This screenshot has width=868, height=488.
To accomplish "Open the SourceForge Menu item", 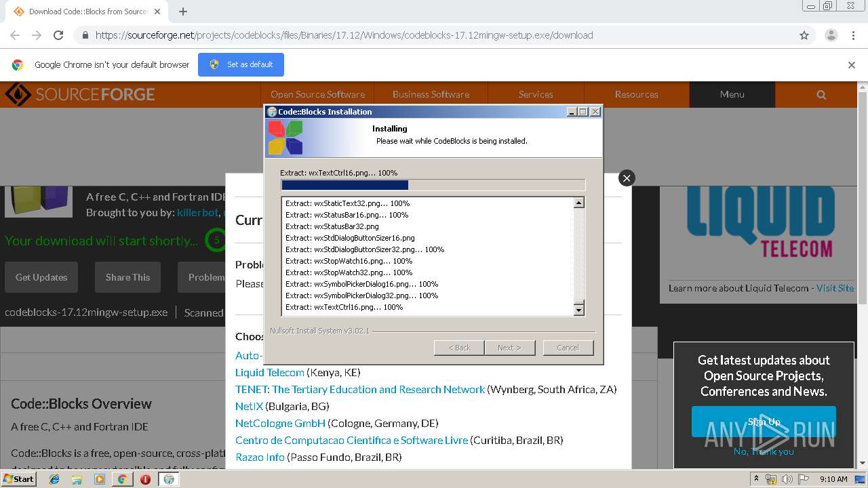I will pyautogui.click(x=732, y=94).
